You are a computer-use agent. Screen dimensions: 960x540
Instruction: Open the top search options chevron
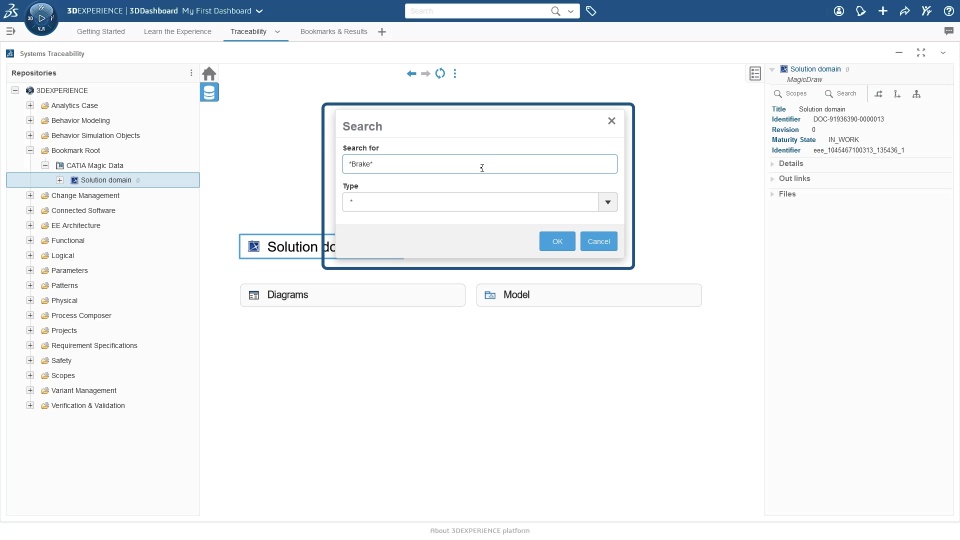571,11
